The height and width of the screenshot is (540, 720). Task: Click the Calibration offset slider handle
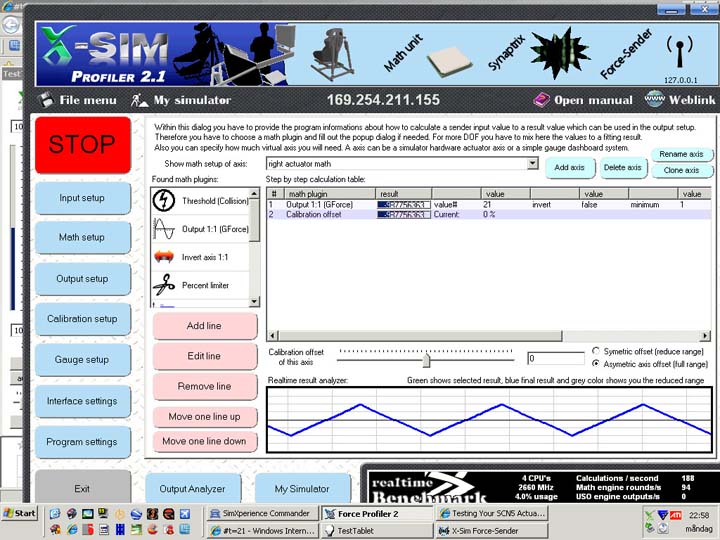pyautogui.click(x=426, y=360)
